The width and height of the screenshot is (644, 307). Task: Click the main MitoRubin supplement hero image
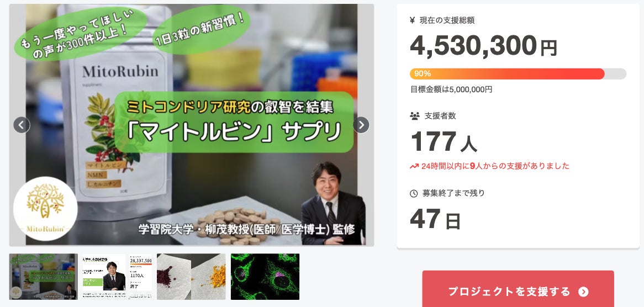pos(192,125)
